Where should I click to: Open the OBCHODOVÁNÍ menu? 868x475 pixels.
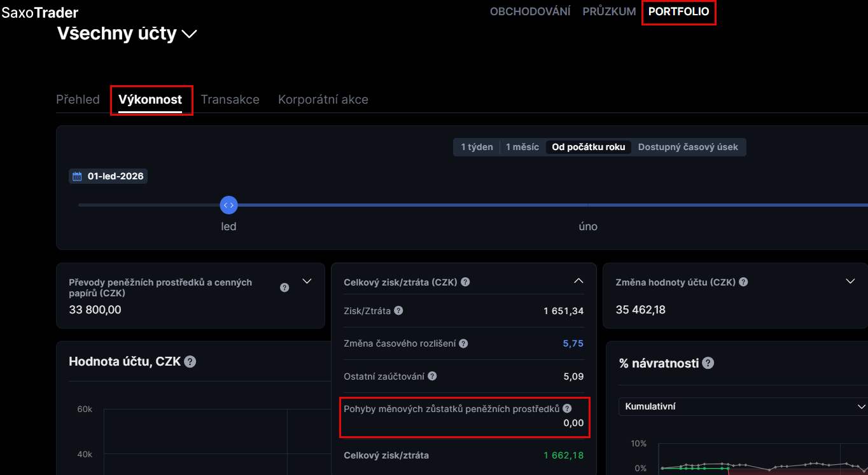(529, 11)
